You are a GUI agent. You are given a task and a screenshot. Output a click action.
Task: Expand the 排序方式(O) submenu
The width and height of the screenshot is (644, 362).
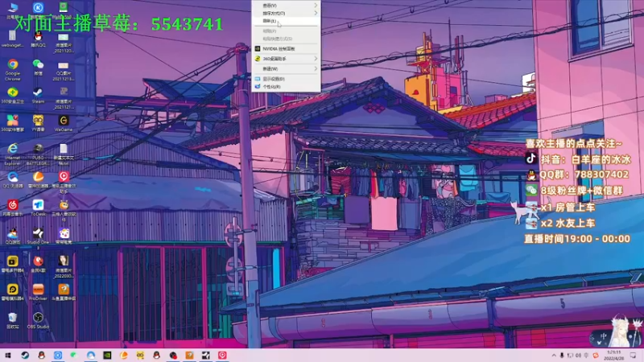(x=286, y=13)
